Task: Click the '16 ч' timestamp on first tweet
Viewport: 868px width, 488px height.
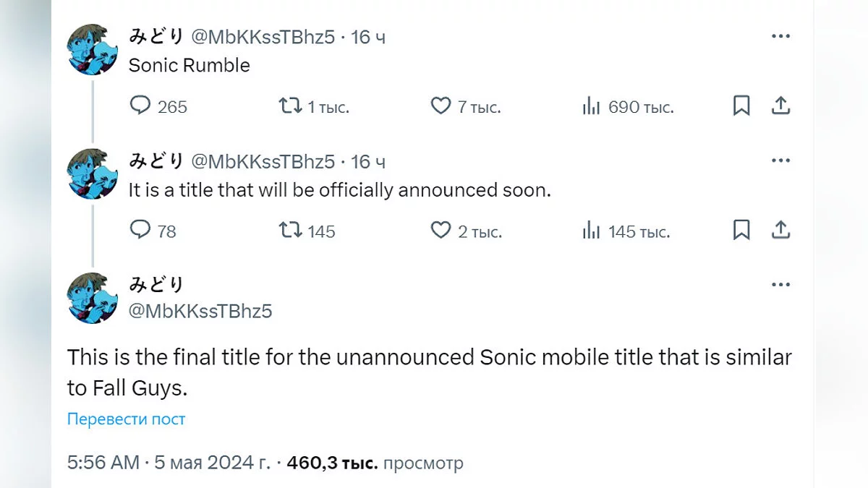Action: point(368,37)
